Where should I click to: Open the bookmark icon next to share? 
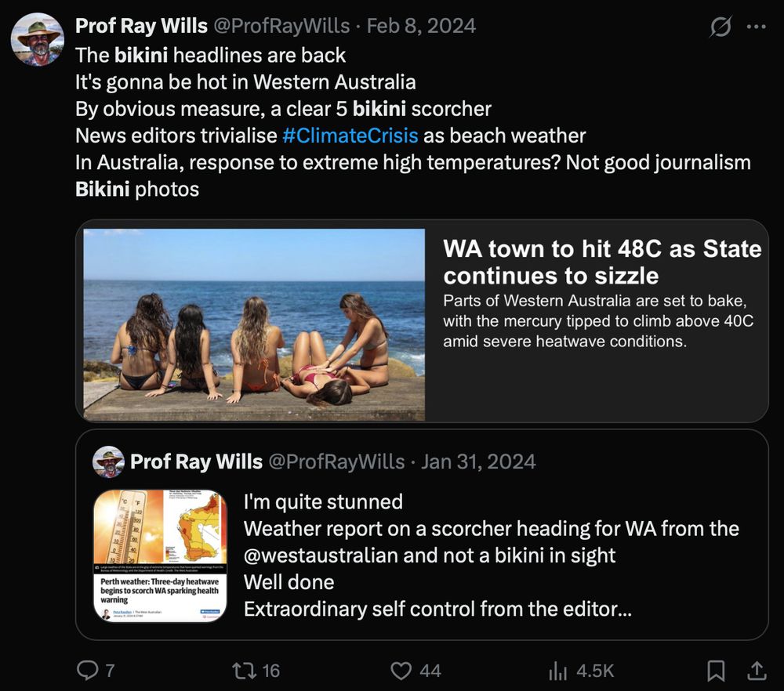(x=717, y=671)
